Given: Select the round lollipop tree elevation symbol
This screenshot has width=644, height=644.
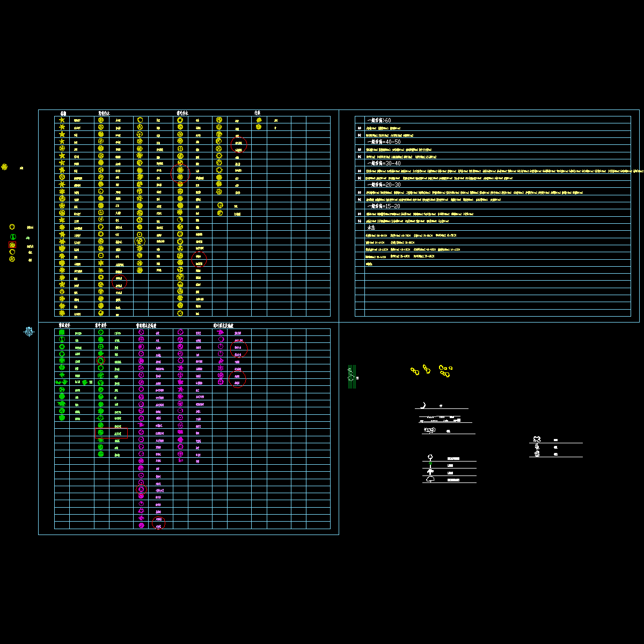Looking at the screenshot, I should [x=430, y=458].
